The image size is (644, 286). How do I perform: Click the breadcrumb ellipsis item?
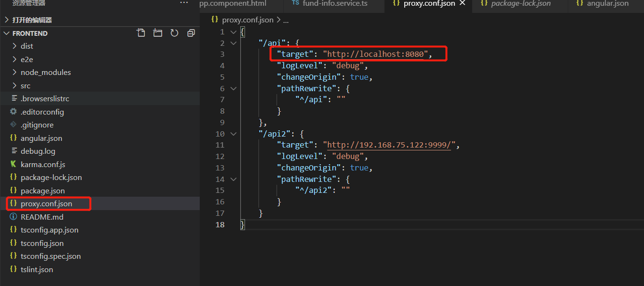pos(286,20)
